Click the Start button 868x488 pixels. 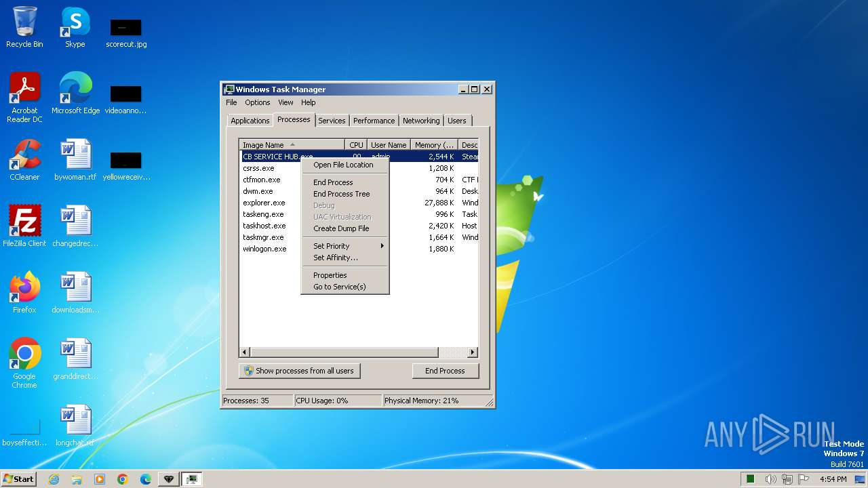[18, 479]
